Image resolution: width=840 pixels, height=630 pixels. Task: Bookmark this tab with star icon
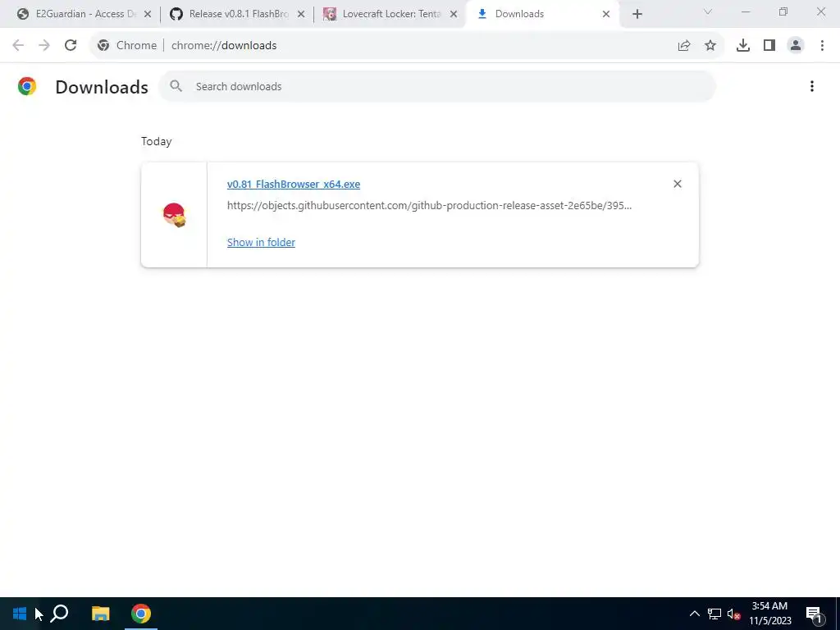coord(710,46)
